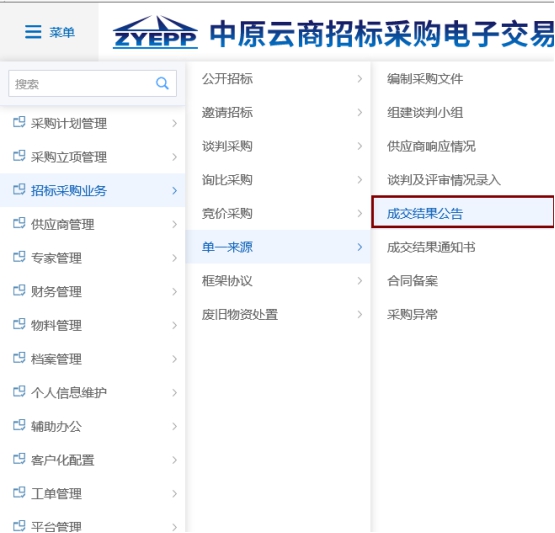The width and height of the screenshot is (555, 533).
Task: Click the icon beside 专家管理
Action: click(x=19, y=257)
